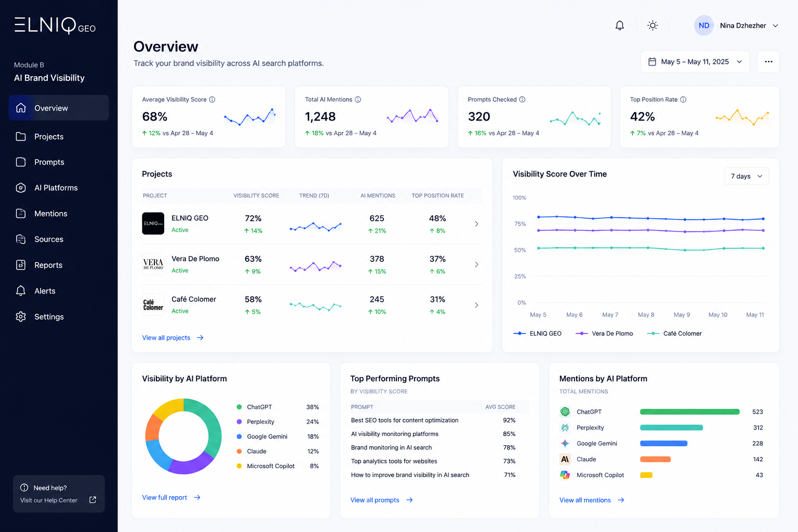Expand the Nina Dzhezher user menu
Screen dimensions: 798x532
click(775, 25)
